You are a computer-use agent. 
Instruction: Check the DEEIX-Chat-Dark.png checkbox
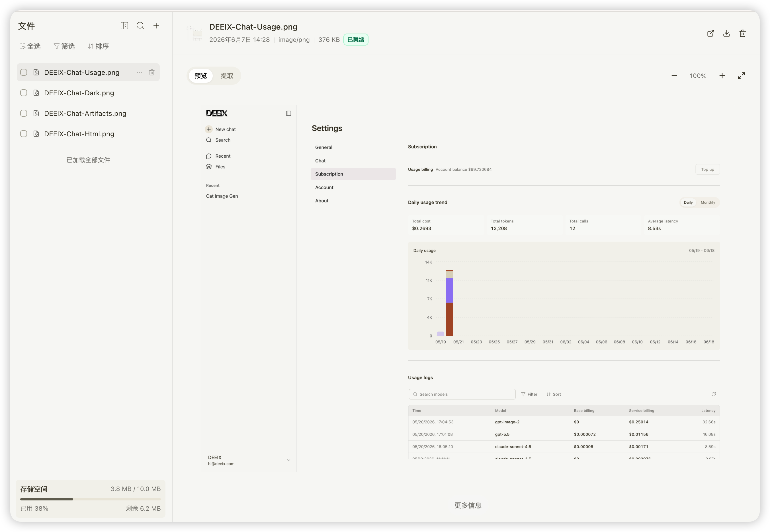(x=24, y=93)
